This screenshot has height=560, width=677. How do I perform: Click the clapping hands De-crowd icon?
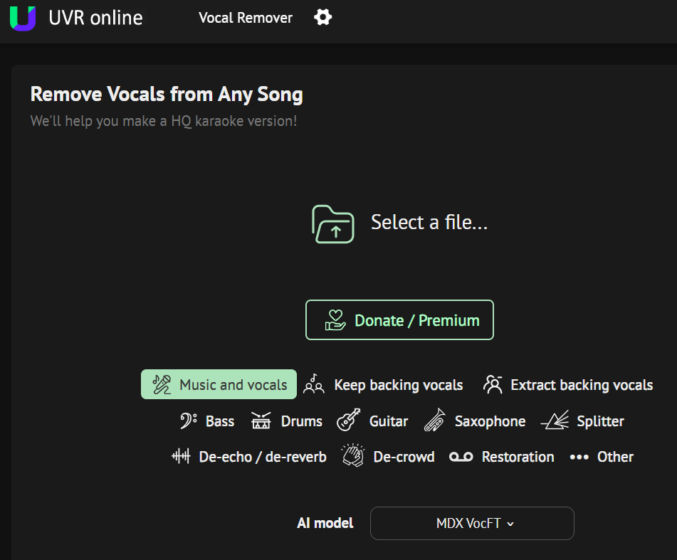pos(353,455)
